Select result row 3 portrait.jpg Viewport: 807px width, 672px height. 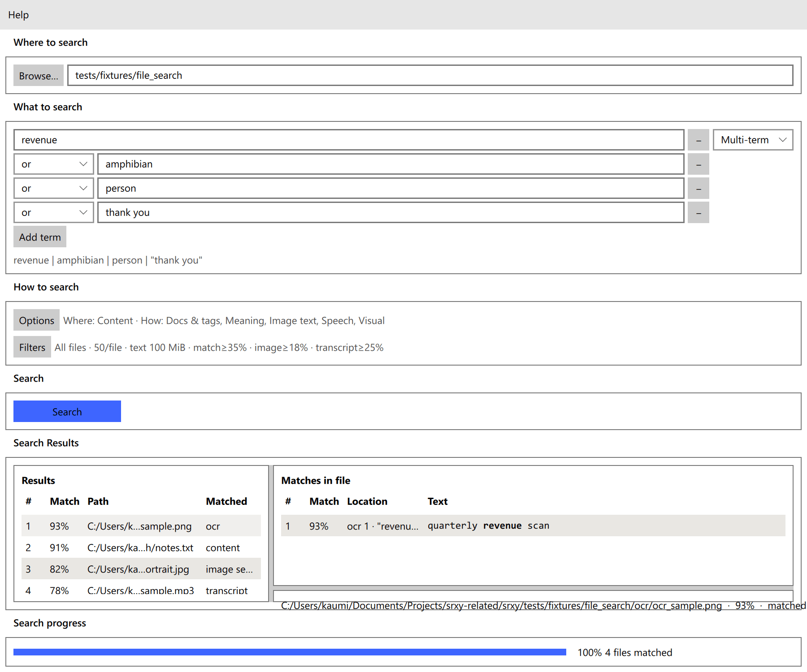click(x=141, y=569)
